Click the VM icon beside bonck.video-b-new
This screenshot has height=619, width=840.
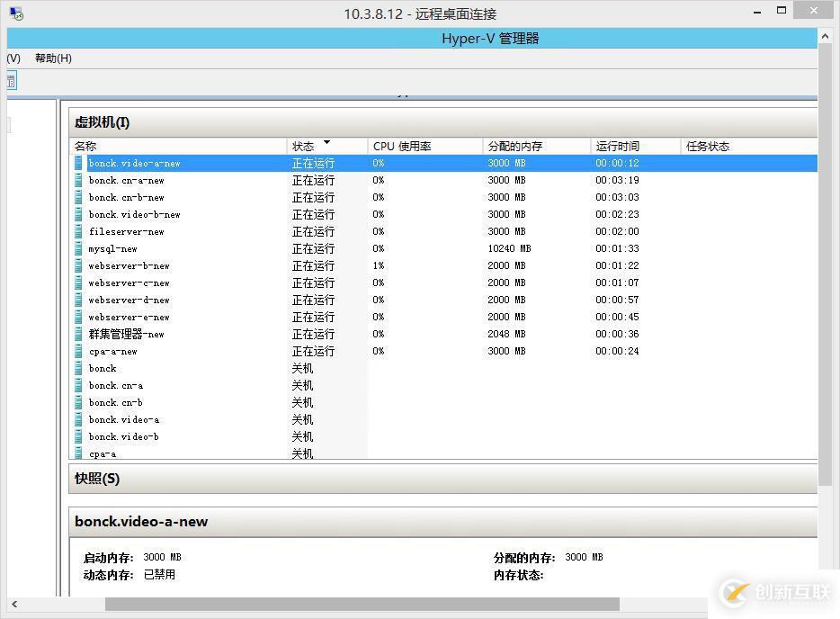pyautogui.click(x=79, y=214)
